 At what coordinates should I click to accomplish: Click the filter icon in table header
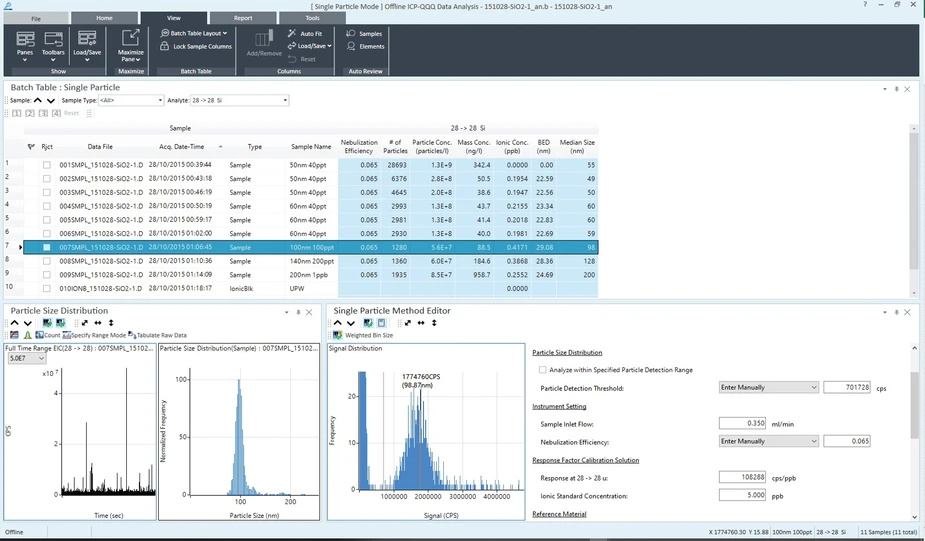click(31, 147)
